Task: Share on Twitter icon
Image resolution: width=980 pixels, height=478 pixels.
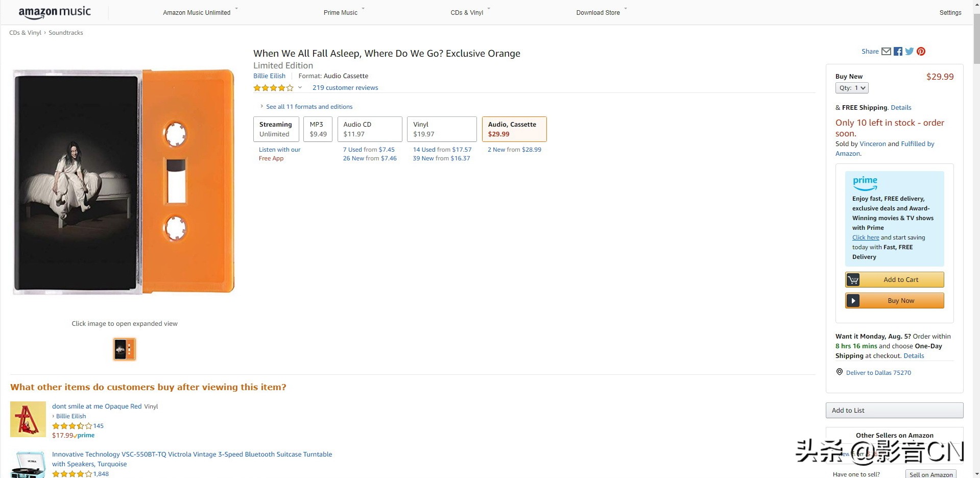Action: click(x=910, y=51)
